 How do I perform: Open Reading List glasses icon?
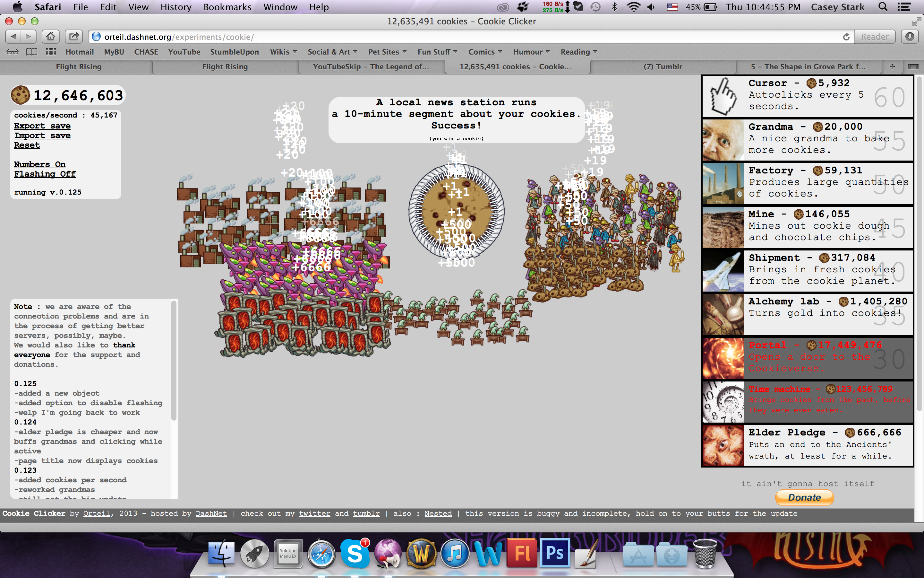[x=12, y=52]
